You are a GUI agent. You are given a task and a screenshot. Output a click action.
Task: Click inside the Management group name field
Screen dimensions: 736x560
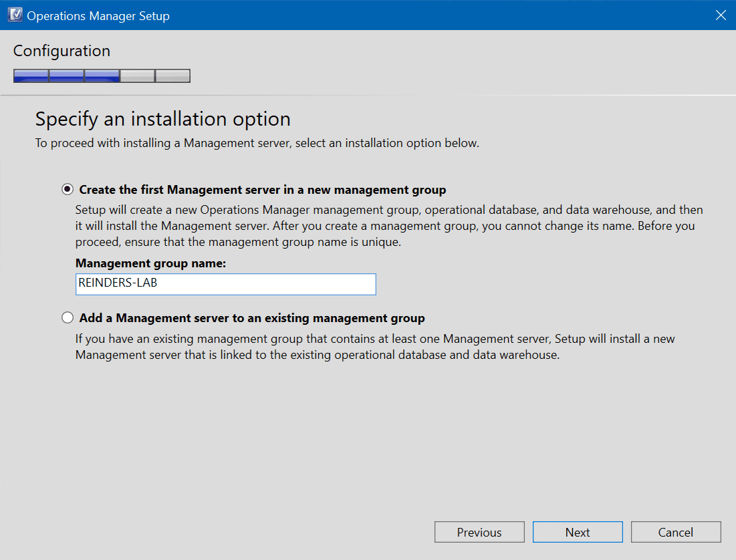pyautogui.click(x=225, y=284)
